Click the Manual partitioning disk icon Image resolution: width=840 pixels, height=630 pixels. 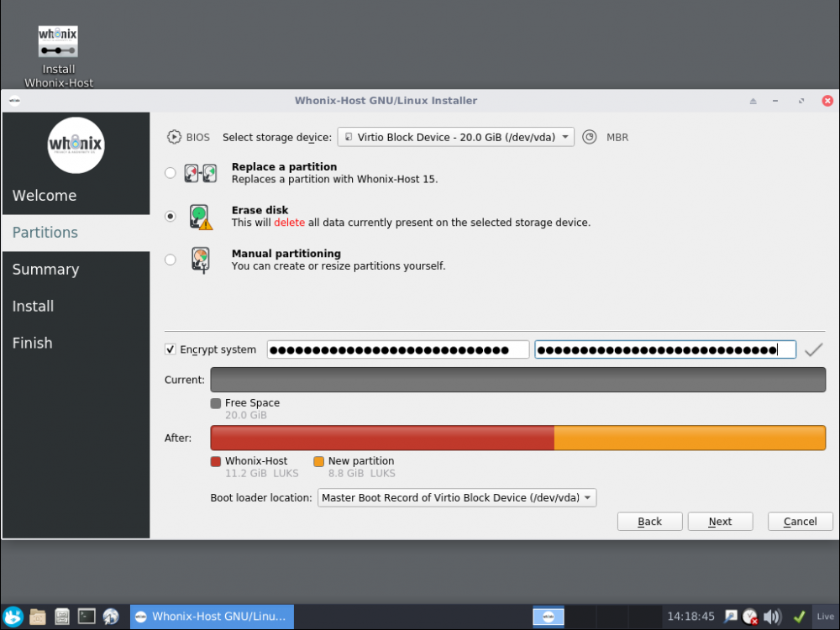(199, 259)
